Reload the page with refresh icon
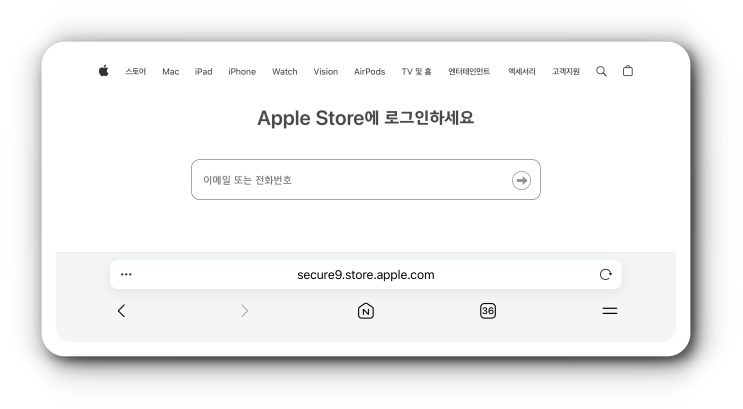The image size is (743, 409). 605,274
